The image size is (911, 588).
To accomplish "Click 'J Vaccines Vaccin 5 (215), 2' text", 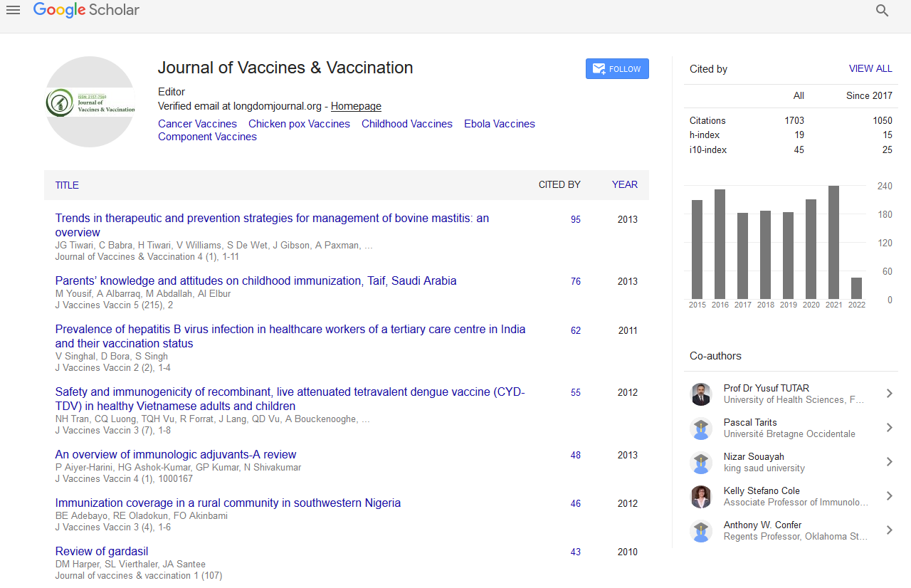I will click(114, 305).
